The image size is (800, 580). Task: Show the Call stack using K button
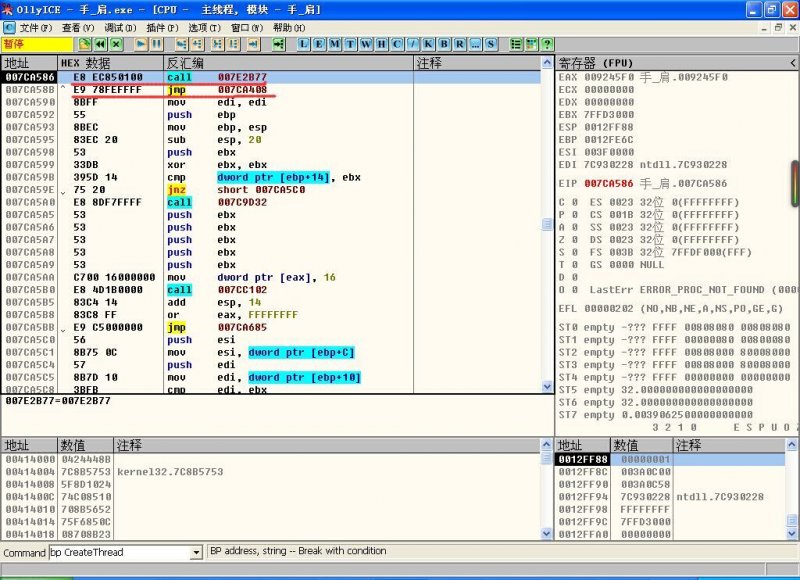pos(427,45)
